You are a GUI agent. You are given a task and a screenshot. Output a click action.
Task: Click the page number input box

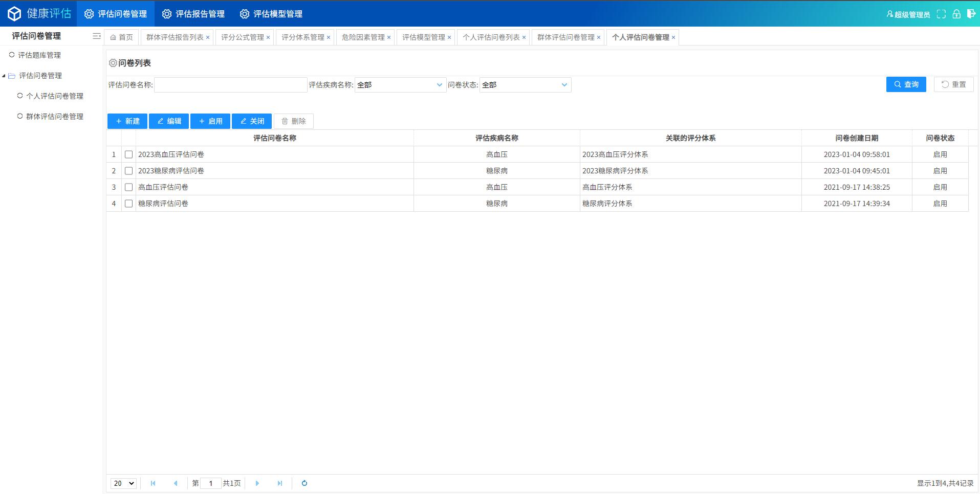coord(211,483)
